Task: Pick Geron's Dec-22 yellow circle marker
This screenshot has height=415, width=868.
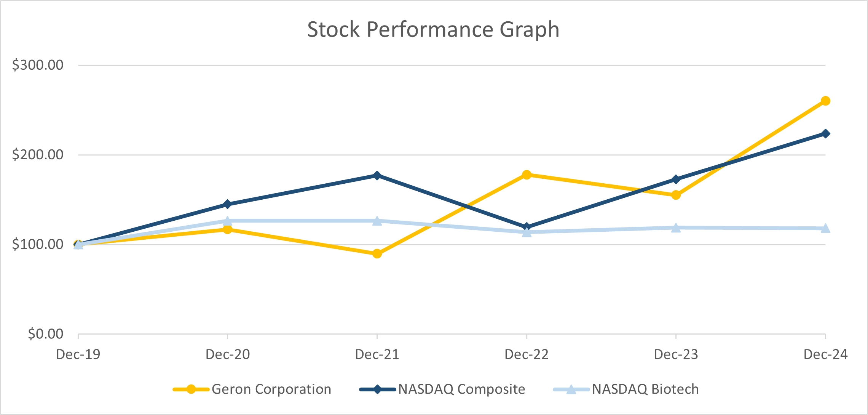Action: coord(527,175)
